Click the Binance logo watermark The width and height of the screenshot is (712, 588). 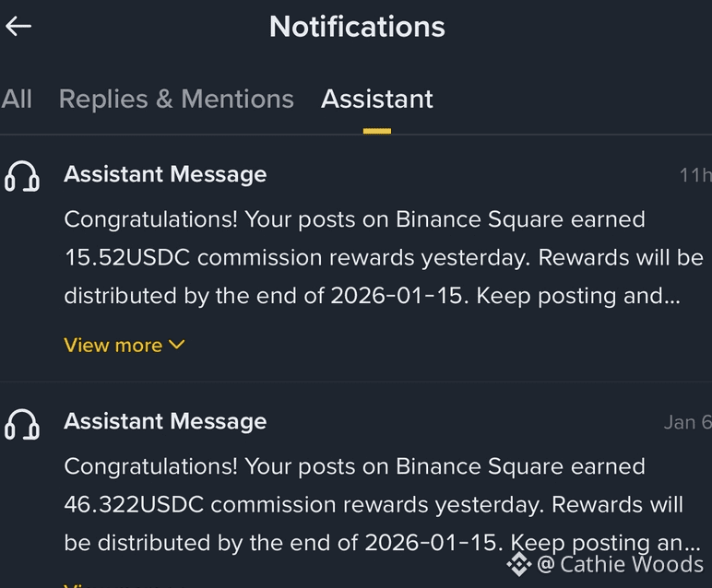(519, 564)
